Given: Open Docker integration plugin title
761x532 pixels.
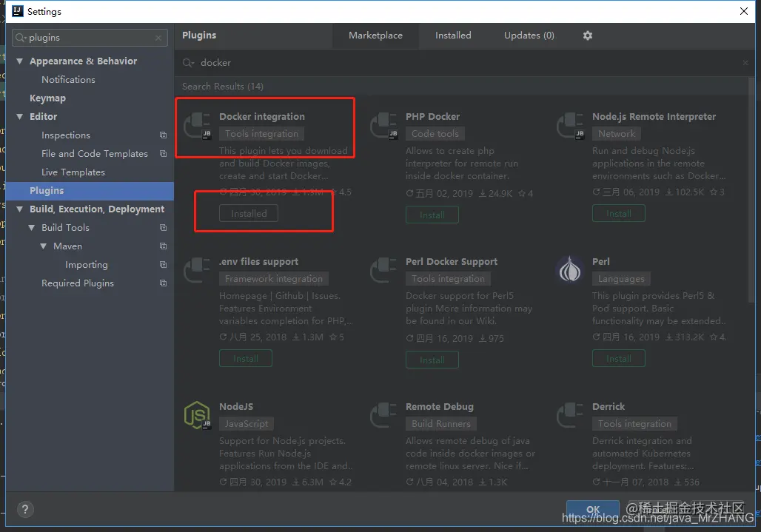Looking at the screenshot, I should pyautogui.click(x=262, y=117).
